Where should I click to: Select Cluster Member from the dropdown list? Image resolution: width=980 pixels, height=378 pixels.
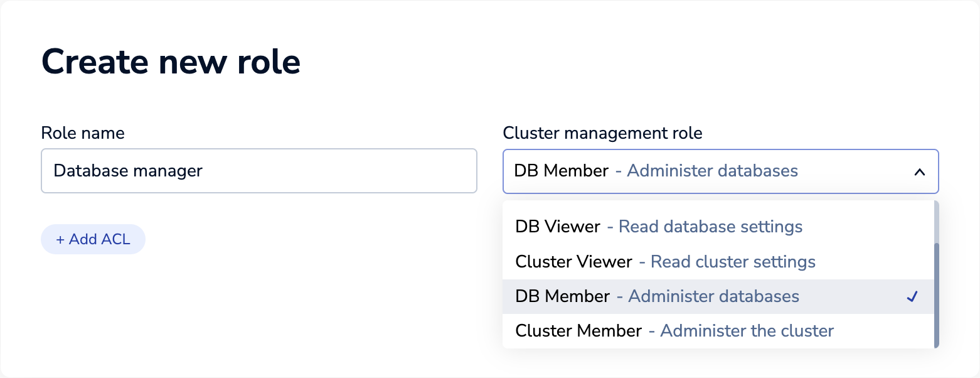578,331
